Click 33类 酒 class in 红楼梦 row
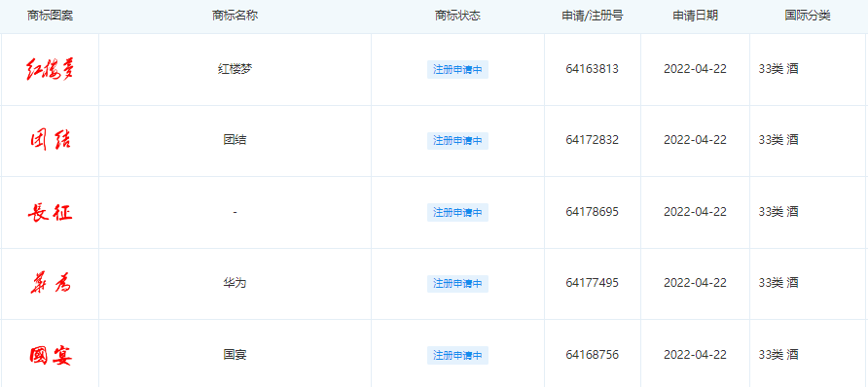868x387 pixels. point(778,70)
